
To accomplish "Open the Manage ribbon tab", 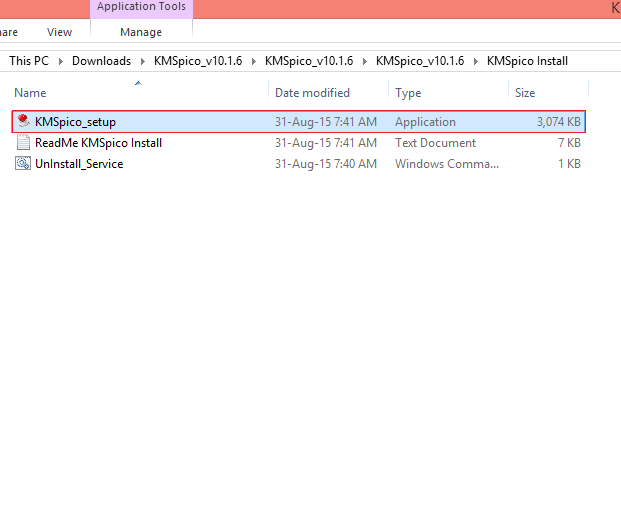I will (x=141, y=32).
